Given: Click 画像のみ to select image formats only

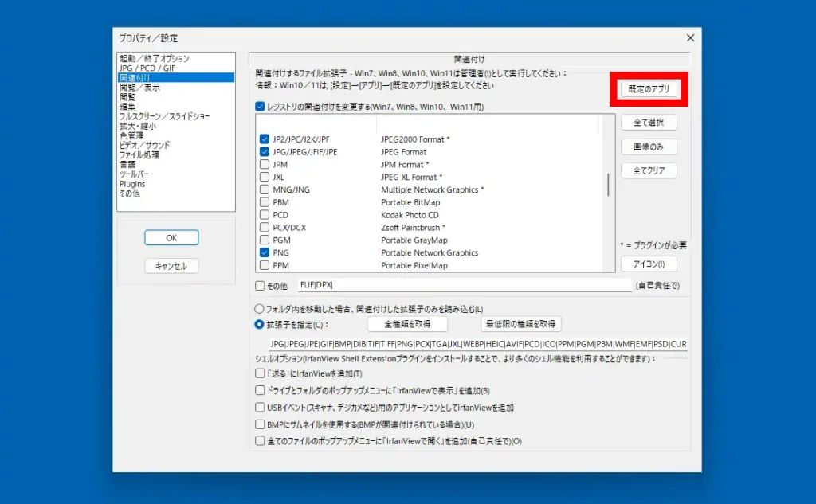Looking at the screenshot, I should (650, 146).
